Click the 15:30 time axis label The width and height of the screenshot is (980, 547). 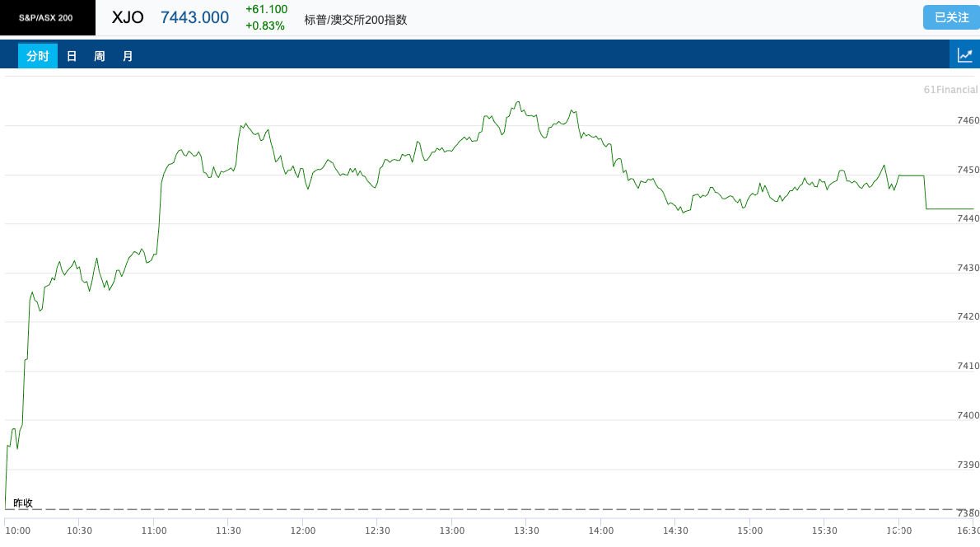[x=824, y=531]
